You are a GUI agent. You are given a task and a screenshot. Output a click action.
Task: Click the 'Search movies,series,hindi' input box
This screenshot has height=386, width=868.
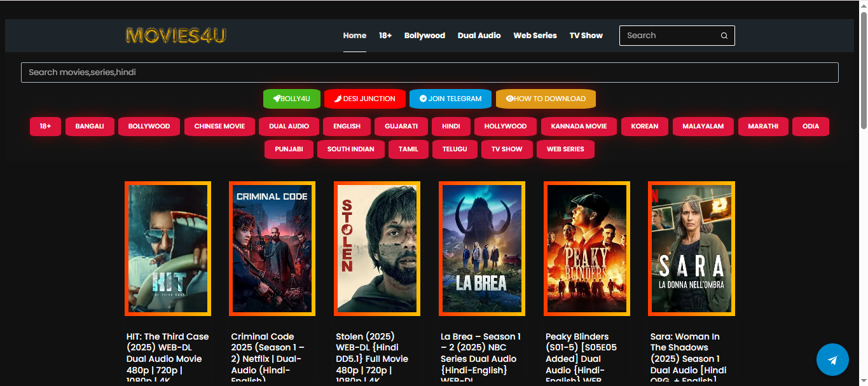point(430,72)
